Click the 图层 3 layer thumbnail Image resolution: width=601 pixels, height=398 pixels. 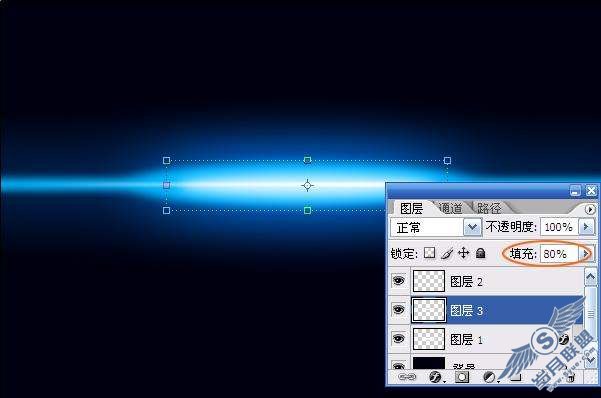tap(429, 310)
